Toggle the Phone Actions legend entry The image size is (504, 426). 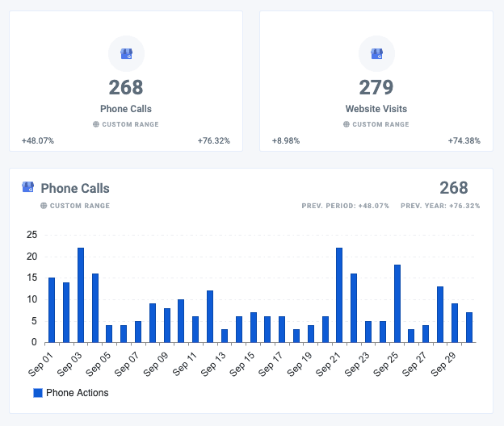point(71,393)
